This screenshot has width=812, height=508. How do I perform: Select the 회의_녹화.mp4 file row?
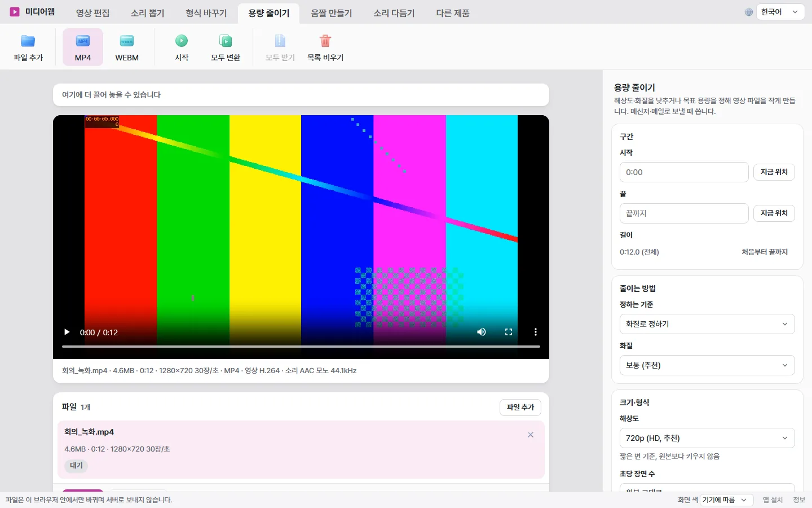[301, 449]
